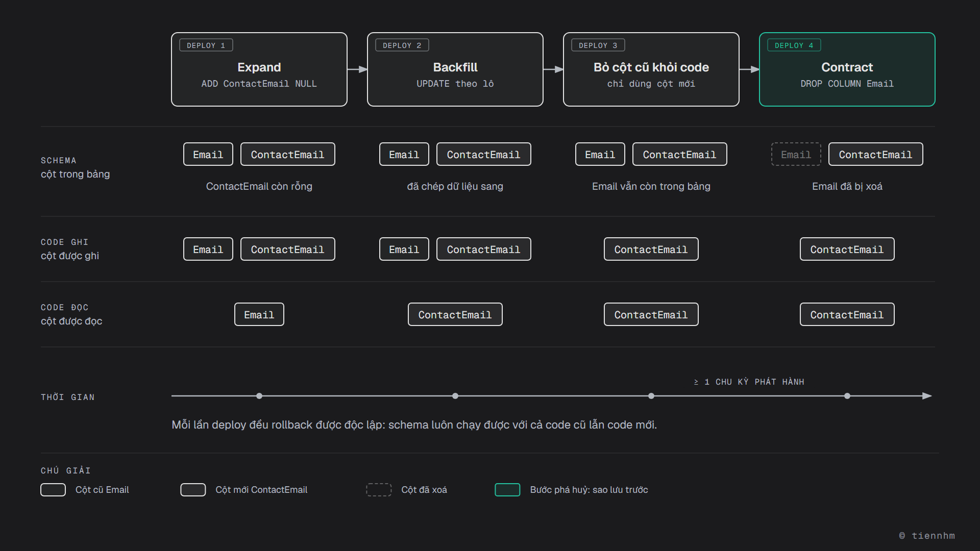This screenshot has width=980, height=551.
Task: Click '≥ 1 CHU KỲ PHÁT HÀNH' label
Action: coord(749,382)
